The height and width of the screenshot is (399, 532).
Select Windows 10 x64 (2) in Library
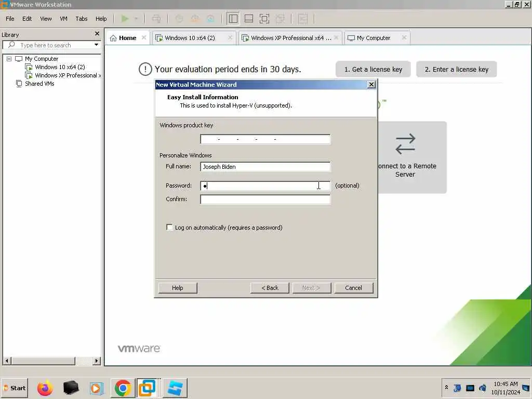pyautogui.click(x=60, y=67)
